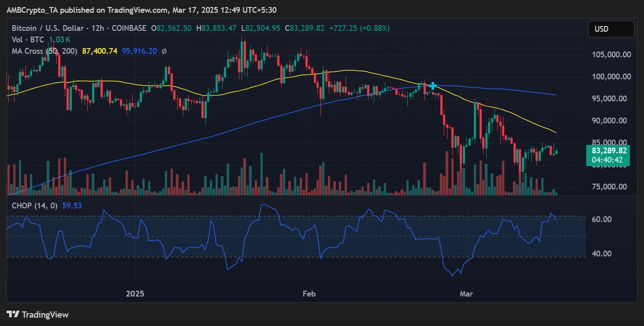644x326 pixels.
Task: Click the current price label 83,289.82
Action: (x=609, y=151)
